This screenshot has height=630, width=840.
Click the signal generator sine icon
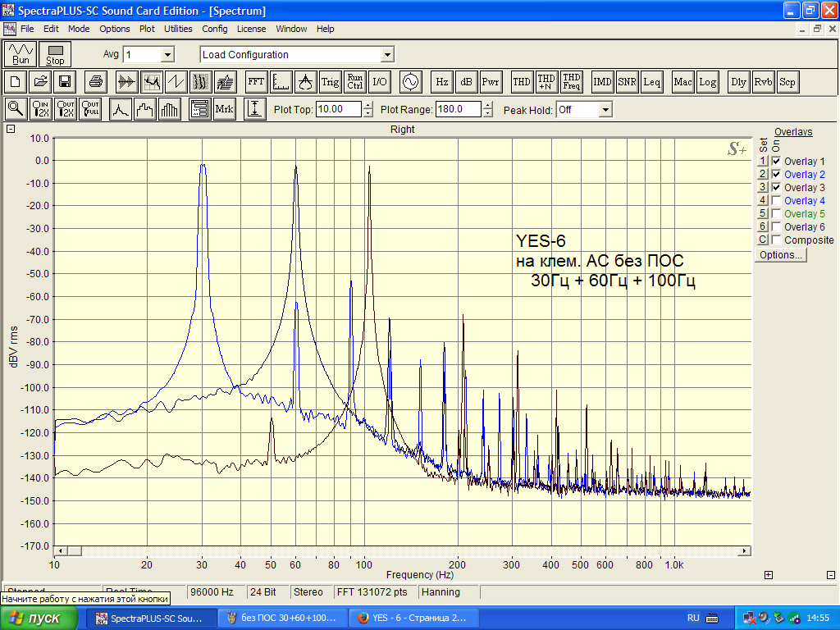pos(409,82)
